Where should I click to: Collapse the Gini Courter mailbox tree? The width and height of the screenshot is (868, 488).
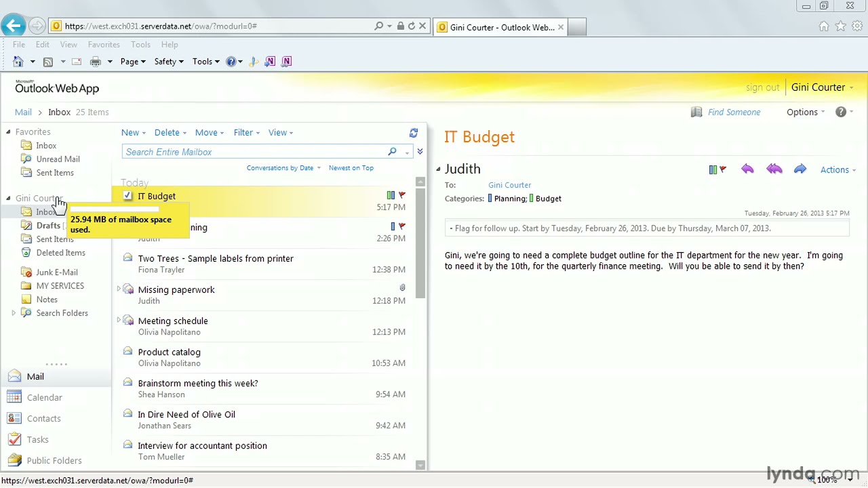(8, 199)
